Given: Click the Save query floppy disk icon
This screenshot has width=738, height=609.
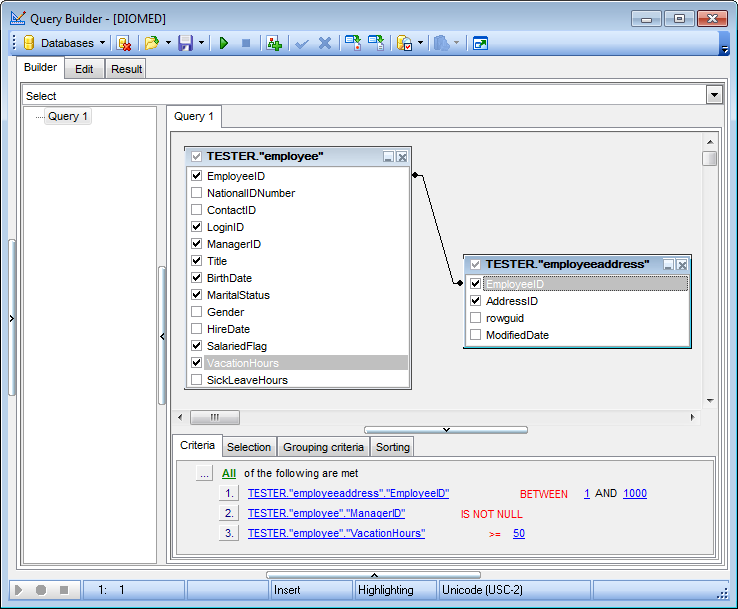Looking at the screenshot, I should click(x=185, y=43).
